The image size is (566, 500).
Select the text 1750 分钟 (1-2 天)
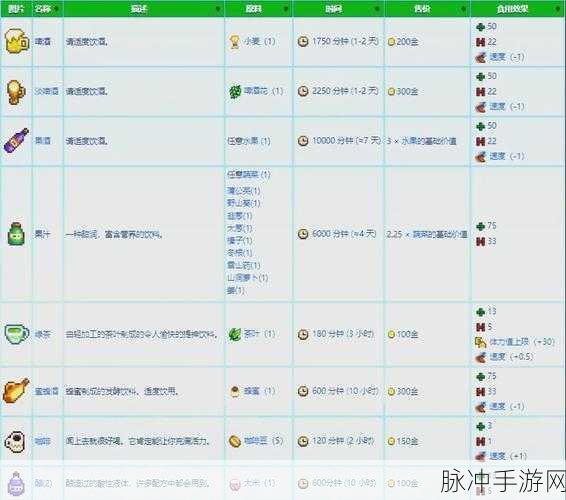pyautogui.click(x=345, y=41)
